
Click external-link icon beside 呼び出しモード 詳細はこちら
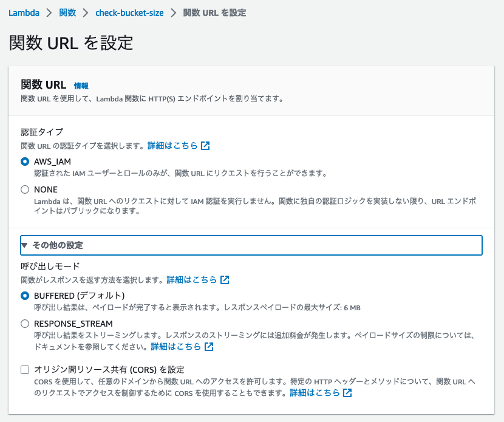[x=225, y=280]
